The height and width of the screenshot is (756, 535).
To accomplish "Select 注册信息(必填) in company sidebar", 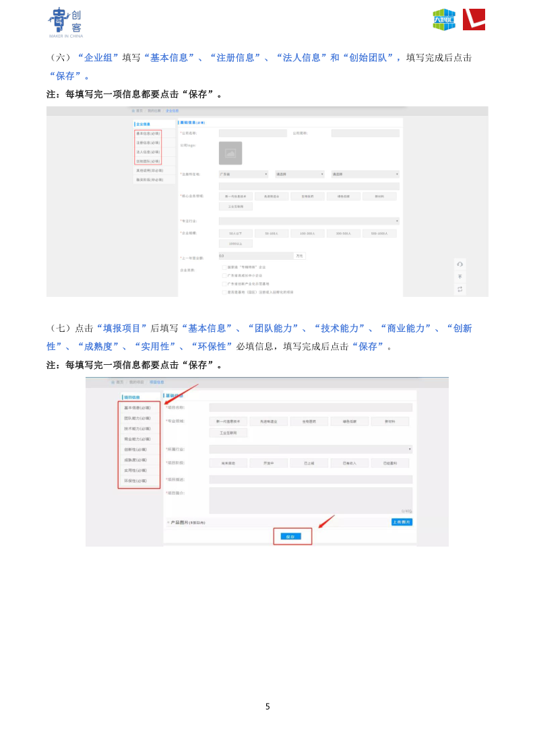I will coord(148,143).
